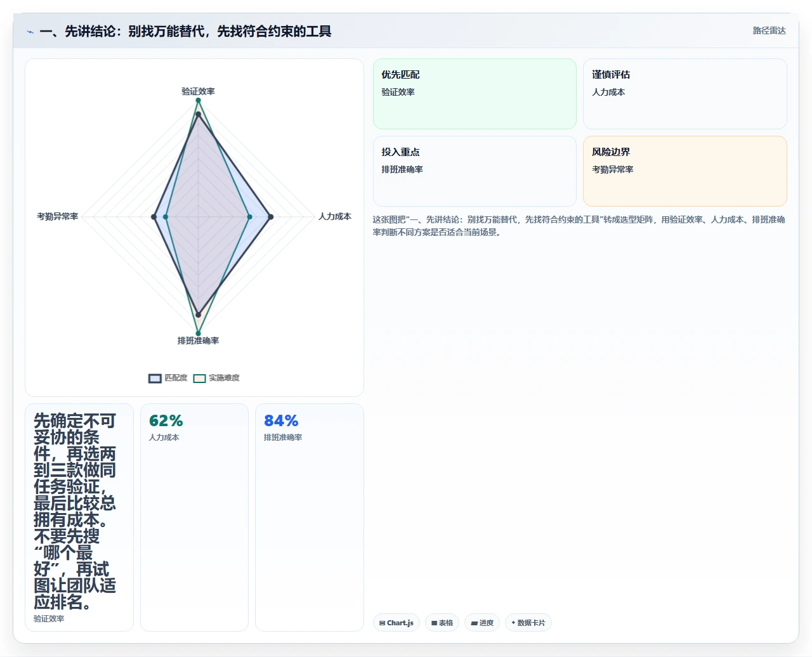Screen dimensions: 812x657
Task: Click the 表格 tag
Action: point(442,623)
